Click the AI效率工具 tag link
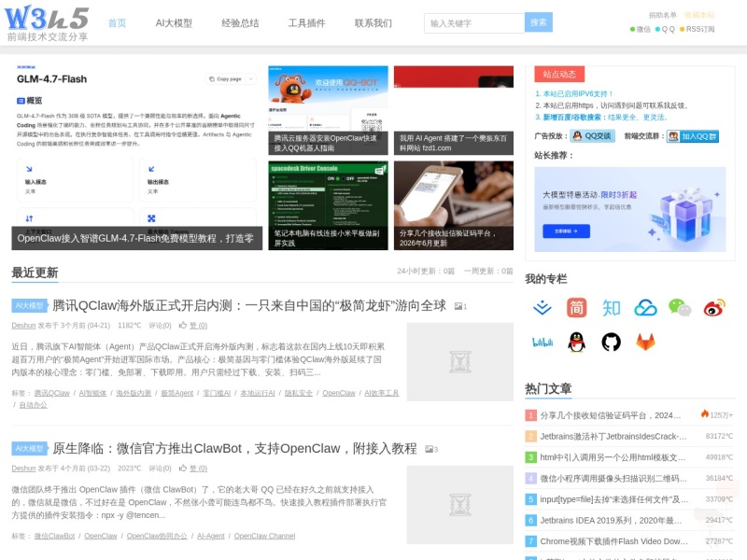747x560 pixels. point(382,393)
